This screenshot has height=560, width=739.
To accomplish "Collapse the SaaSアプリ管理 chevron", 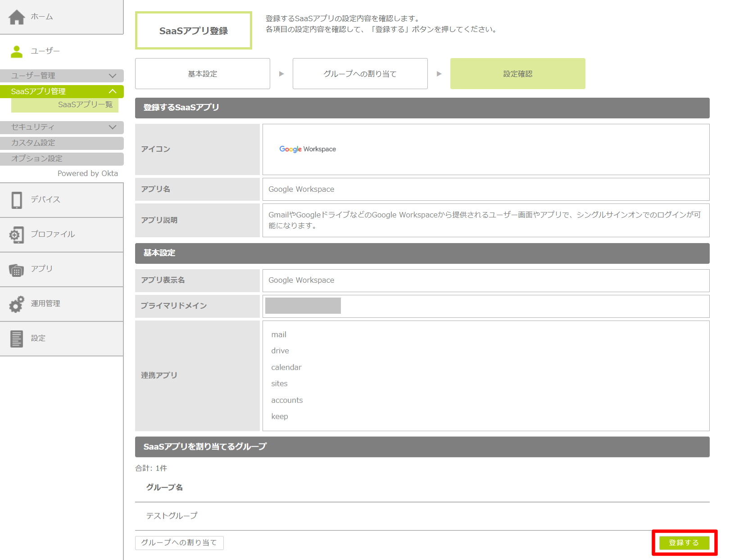I will coord(113,91).
